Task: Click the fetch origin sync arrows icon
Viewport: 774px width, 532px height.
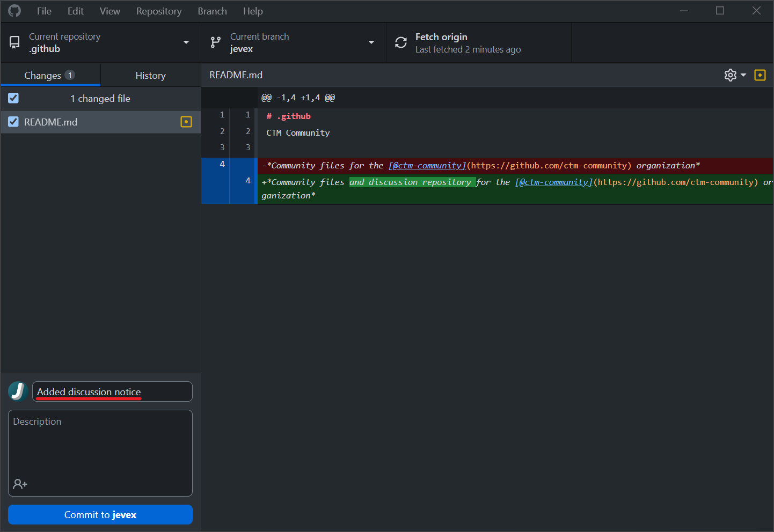Action: click(401, 42)
